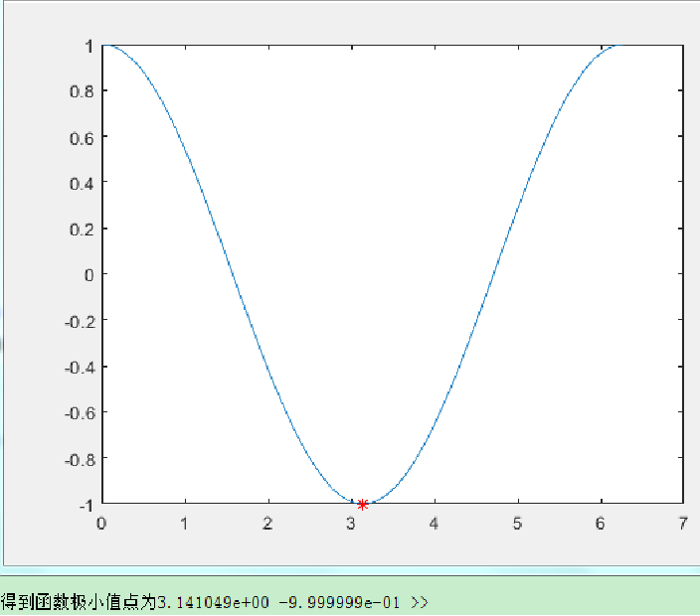Image resolution: width=700 pixels, height=616 pixels.
Task: Click x-axis tick label 5
Action: 517,524
